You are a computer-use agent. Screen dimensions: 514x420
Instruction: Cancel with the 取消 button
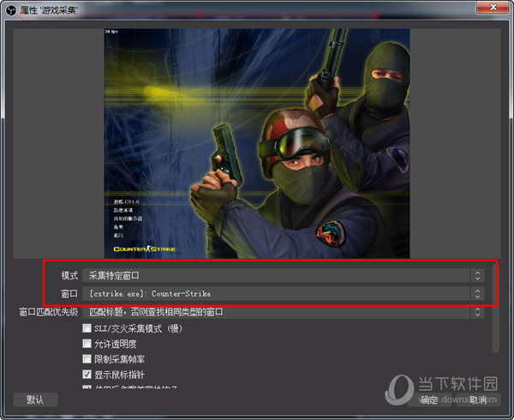point(478,399)
